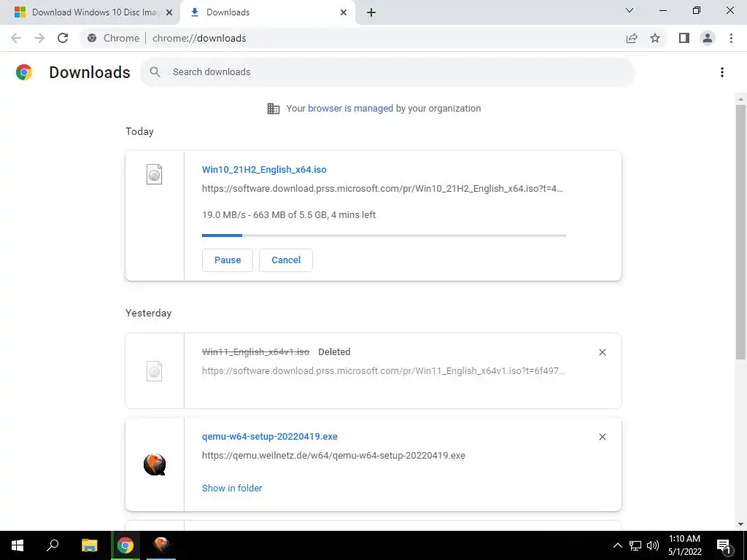The height and width of the screenshot is (560, 747).
Task: Open volume control tray icon
Action: click(653, 545)
